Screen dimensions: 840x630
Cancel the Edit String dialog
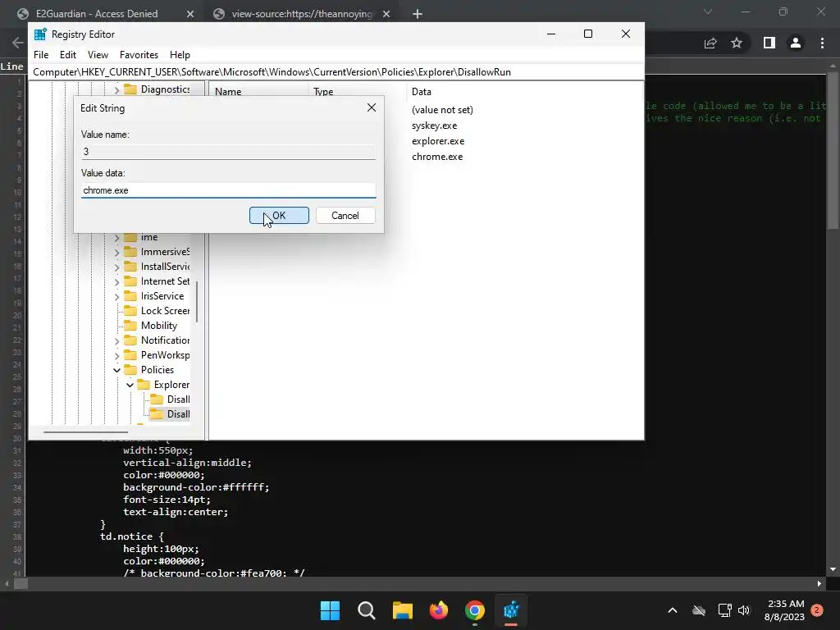coord(345,216)
